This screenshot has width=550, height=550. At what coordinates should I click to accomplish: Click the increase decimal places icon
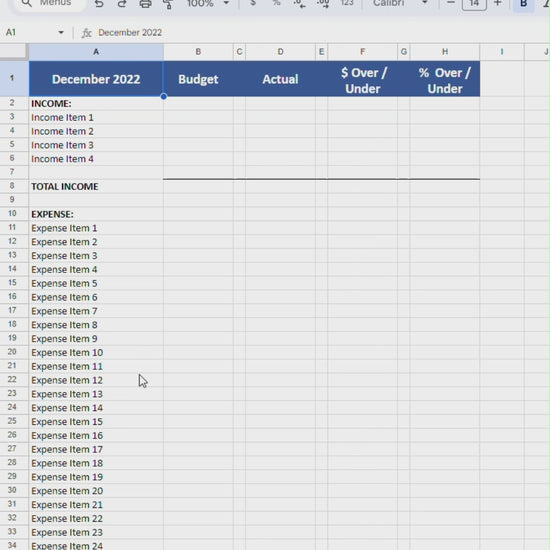pos(323,4)
